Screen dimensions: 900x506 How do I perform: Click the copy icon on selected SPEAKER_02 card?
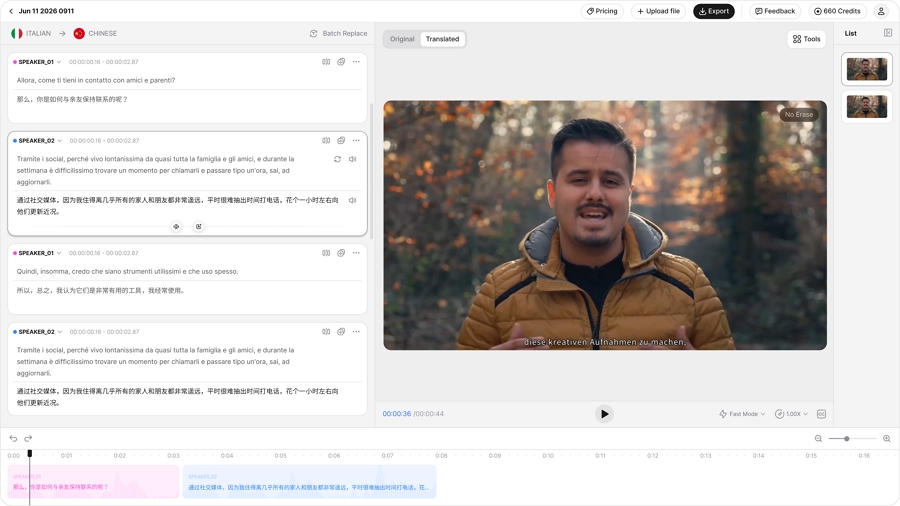(341, 140)
